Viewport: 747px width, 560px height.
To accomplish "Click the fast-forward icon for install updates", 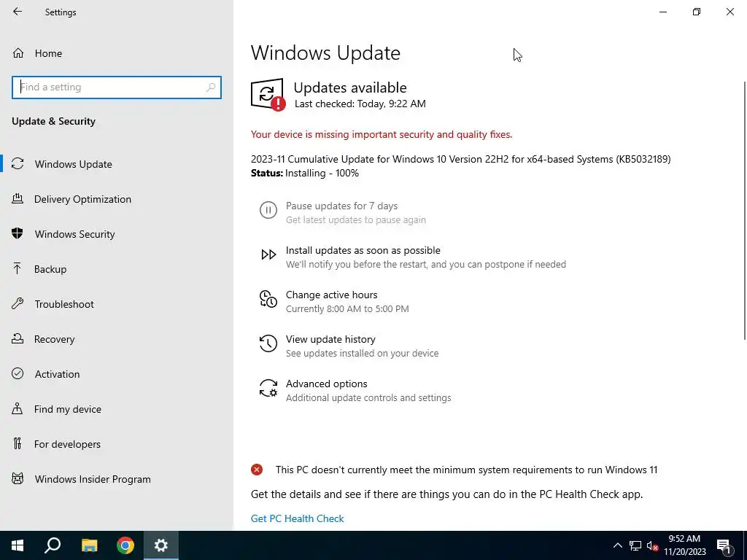I will (268, 254).
